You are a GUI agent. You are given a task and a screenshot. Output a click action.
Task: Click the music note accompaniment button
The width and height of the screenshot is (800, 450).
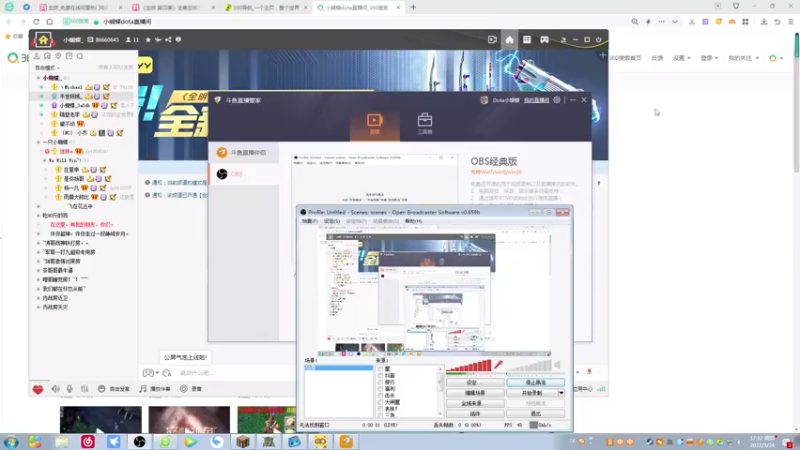tap(155, 389)
